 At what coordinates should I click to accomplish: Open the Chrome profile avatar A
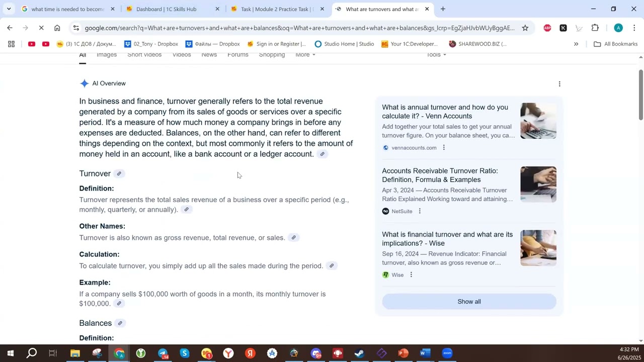[618, 28]
